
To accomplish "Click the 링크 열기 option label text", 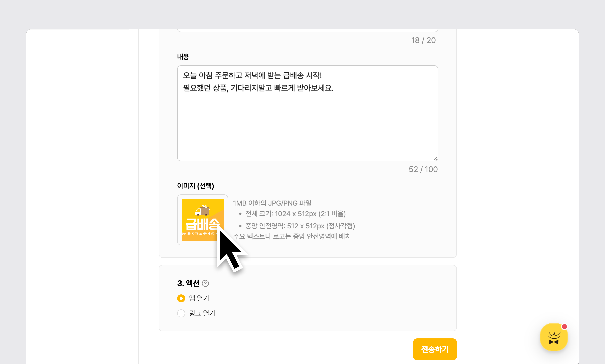I will [x=202, y=313].
